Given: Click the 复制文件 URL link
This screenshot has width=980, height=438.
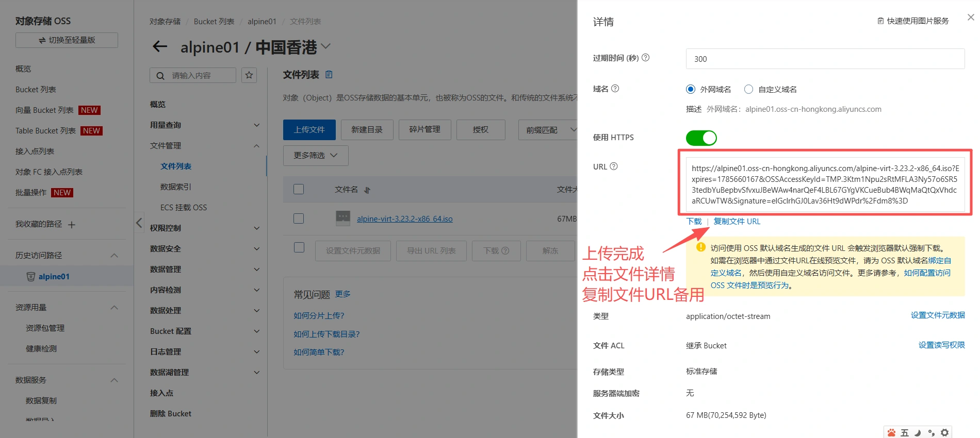Looking at the screenshot, I should (737, 222).
